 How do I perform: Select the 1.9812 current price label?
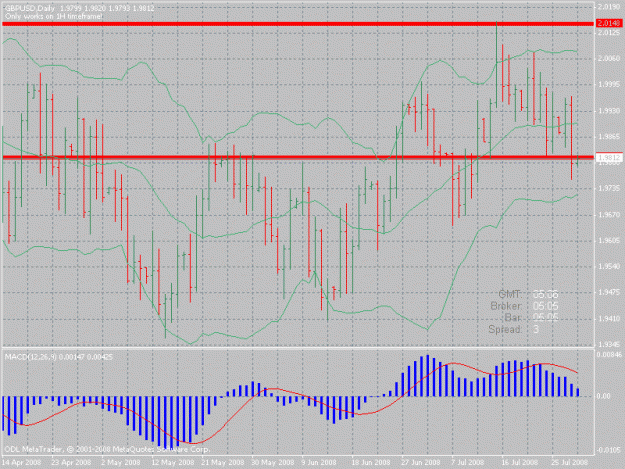609,158
